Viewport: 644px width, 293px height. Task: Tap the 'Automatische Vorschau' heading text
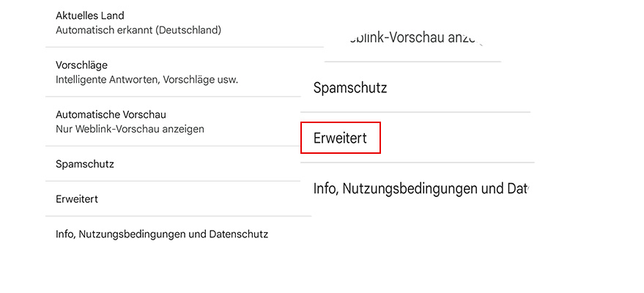pos(111,114)
